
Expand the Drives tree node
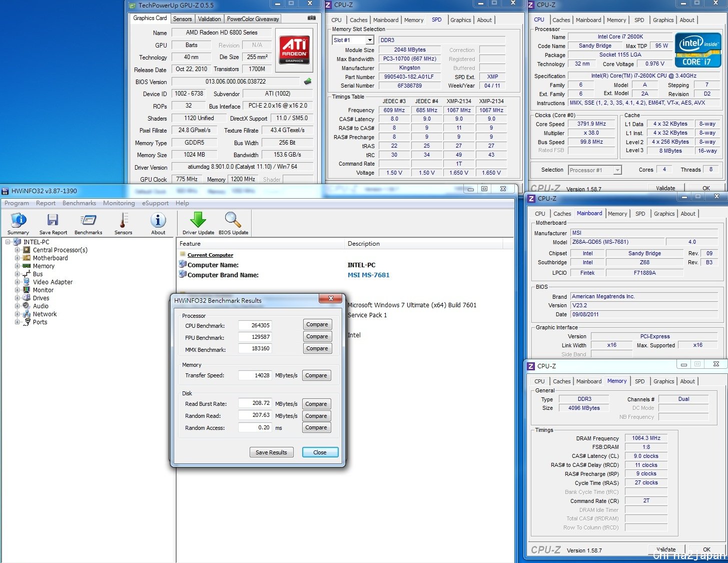click(x=17, y=298)
